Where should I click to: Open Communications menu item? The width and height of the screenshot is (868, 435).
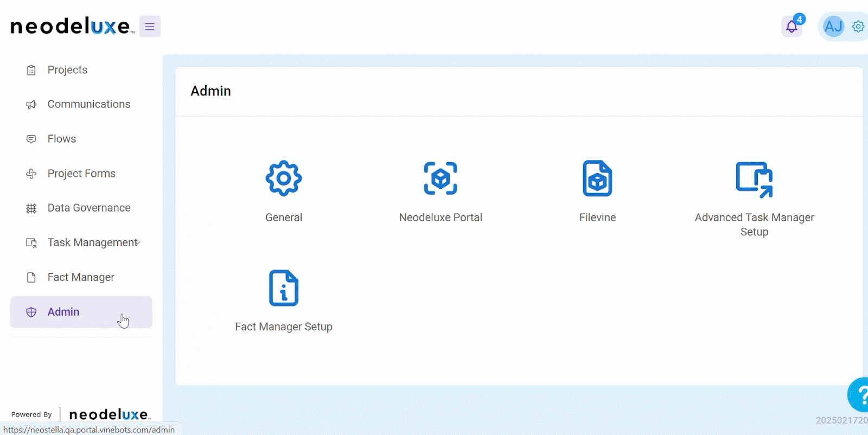89,104
